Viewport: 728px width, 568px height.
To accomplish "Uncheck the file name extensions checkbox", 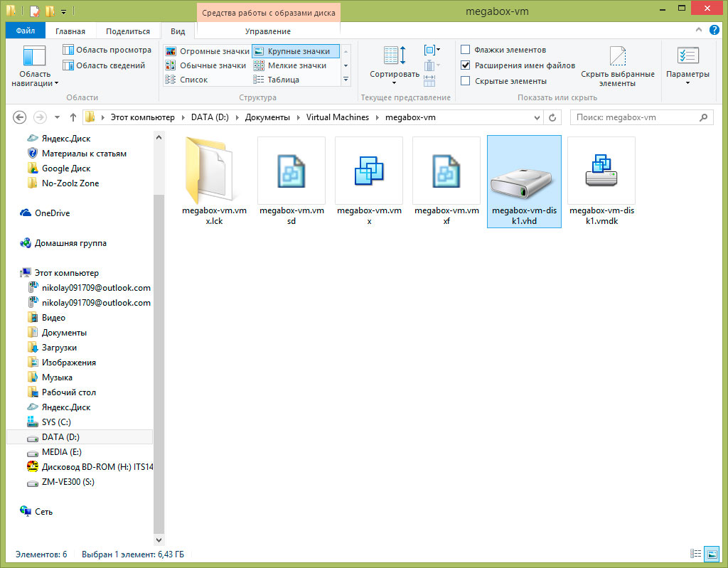I will [x=466, y=65].
